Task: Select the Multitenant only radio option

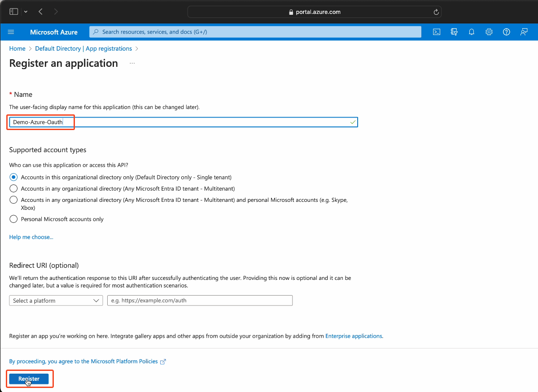Action: 13,188
